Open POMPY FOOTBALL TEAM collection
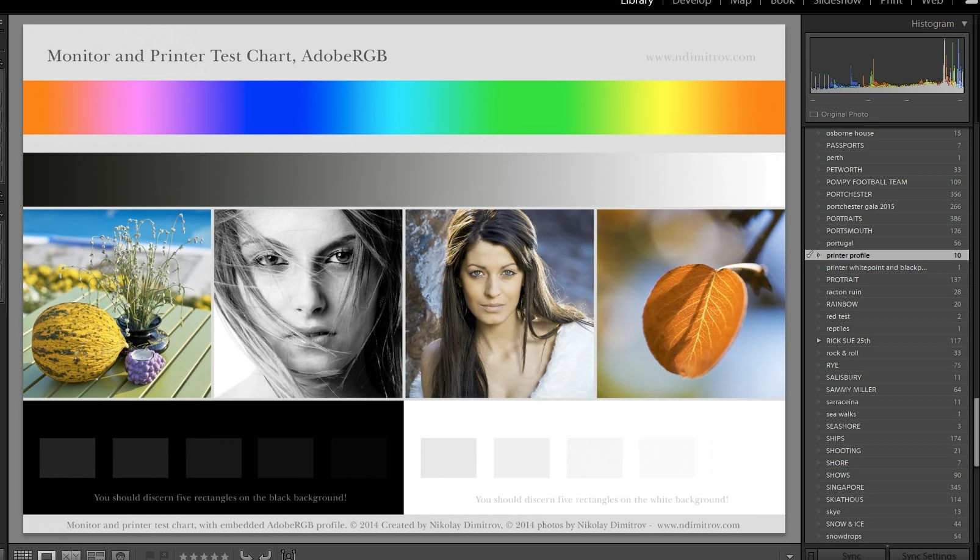The width and height of the screenshot is (980, 560). click(x=887, y=182)
